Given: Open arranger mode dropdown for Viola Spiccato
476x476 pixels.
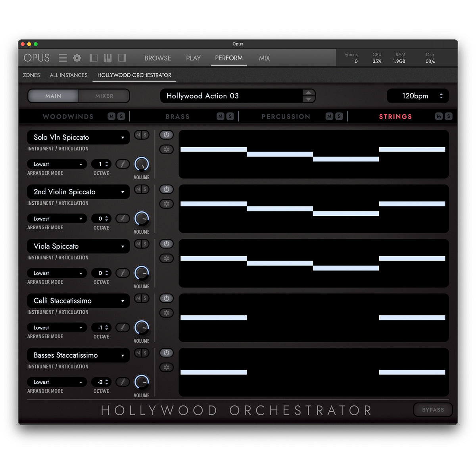Looking at the screenshot, I should (x=57, y=273).
